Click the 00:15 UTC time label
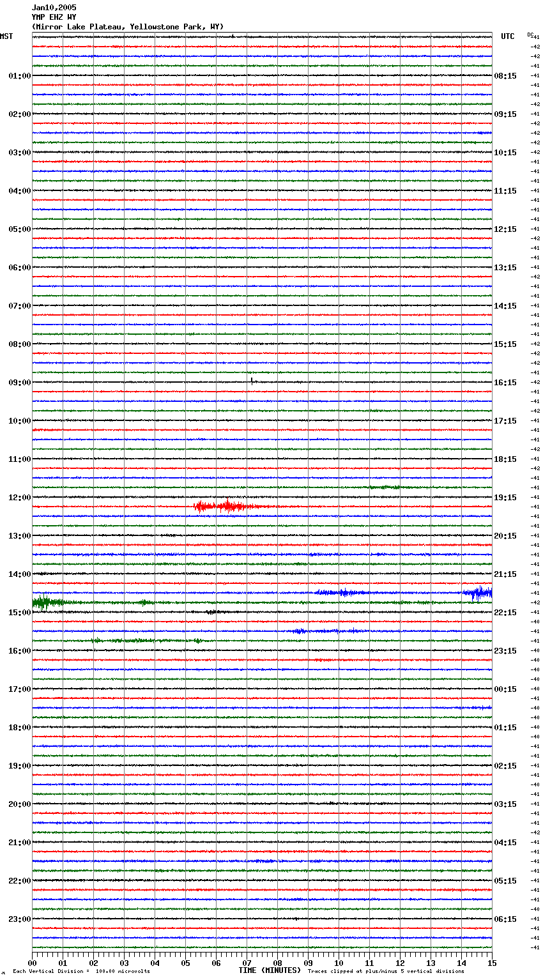Image resolution: width=543 pixels, height=980 pixels. [505, 689]
